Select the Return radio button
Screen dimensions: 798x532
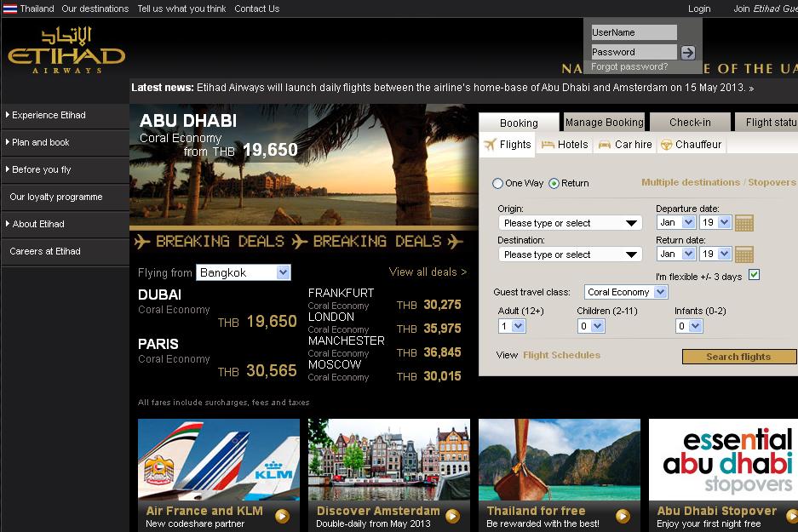pos(554,184)
